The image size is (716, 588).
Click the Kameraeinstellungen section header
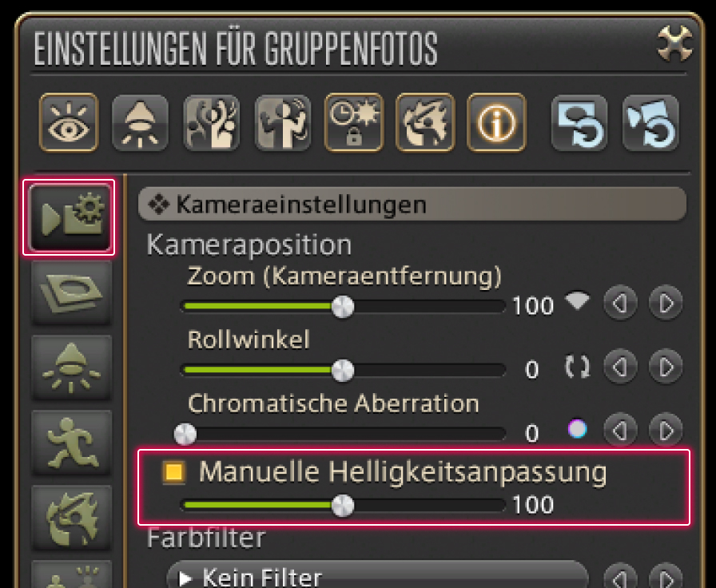tap(412, 204)
